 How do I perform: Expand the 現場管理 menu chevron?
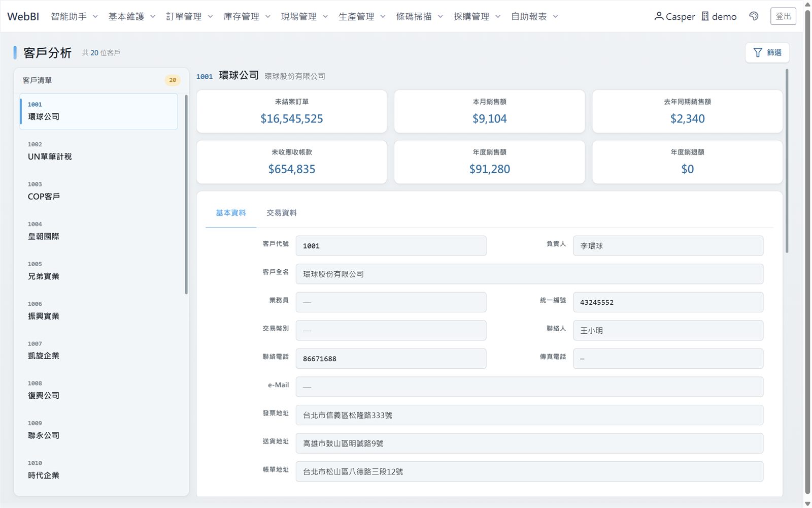(325, 17)
